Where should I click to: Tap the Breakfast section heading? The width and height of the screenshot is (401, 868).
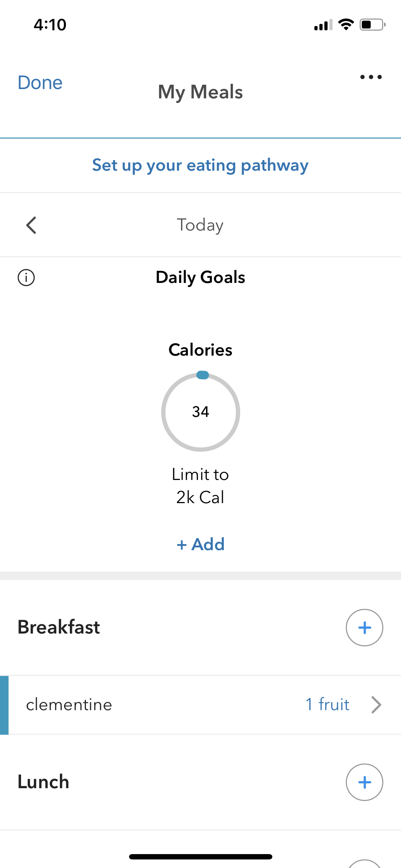click(x=59, y=627)
